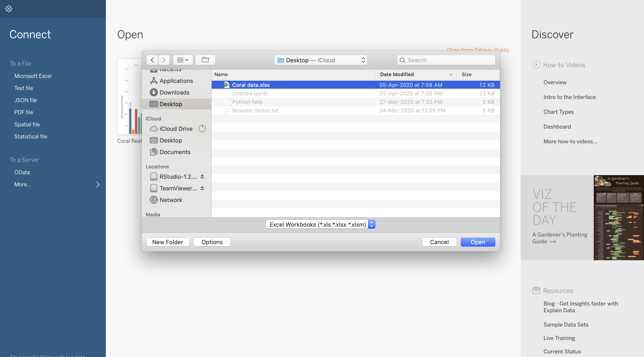Go forward in the file dialog
644x357 pixels.
(x=164, y=60)
